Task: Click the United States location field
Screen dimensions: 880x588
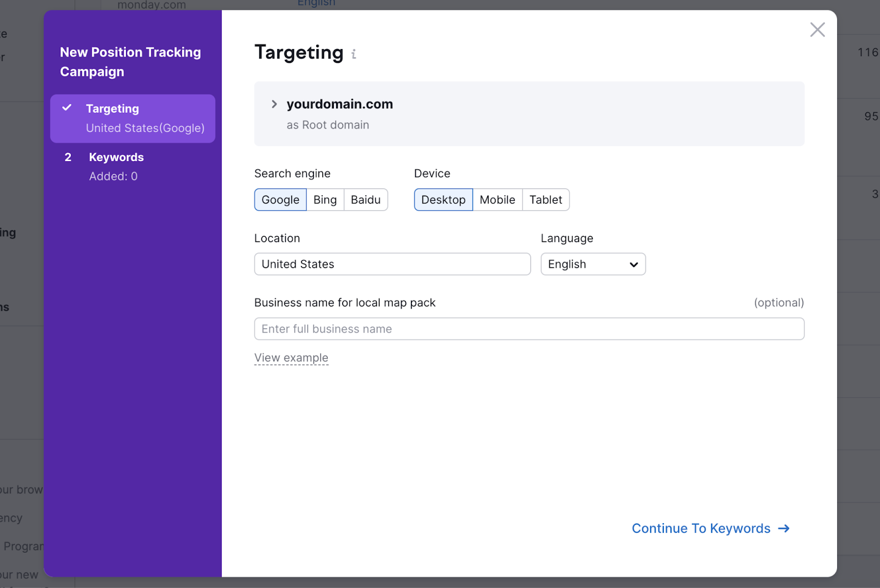Action: [392, 264]
